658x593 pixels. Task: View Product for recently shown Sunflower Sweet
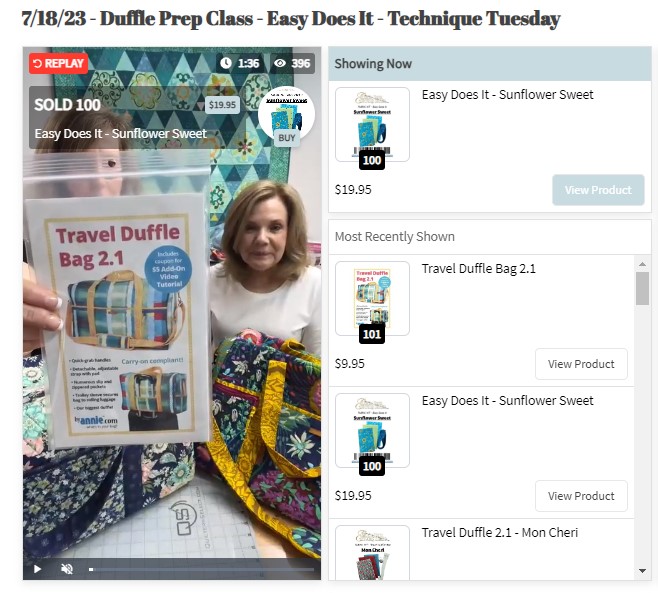(x=581, y=496)
